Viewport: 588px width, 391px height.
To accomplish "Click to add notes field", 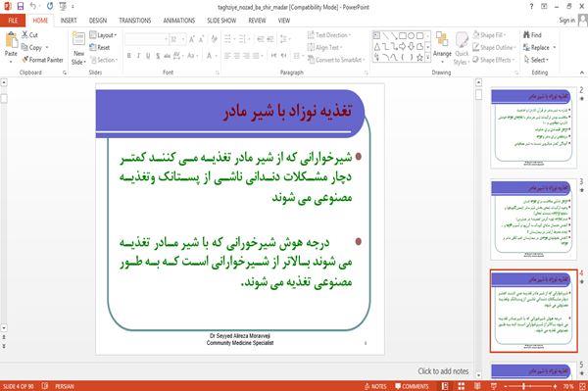I will [x=443, y=371].
